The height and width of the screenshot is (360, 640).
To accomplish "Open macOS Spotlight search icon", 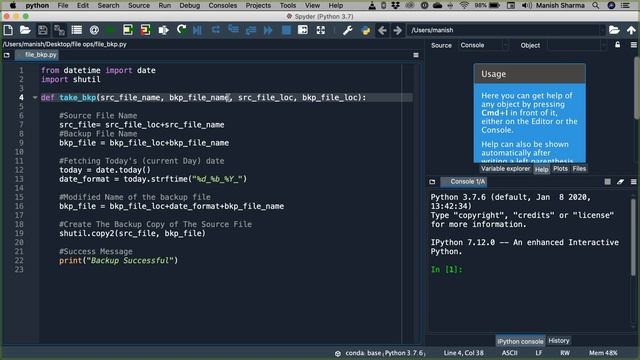I will click(596, 5).
